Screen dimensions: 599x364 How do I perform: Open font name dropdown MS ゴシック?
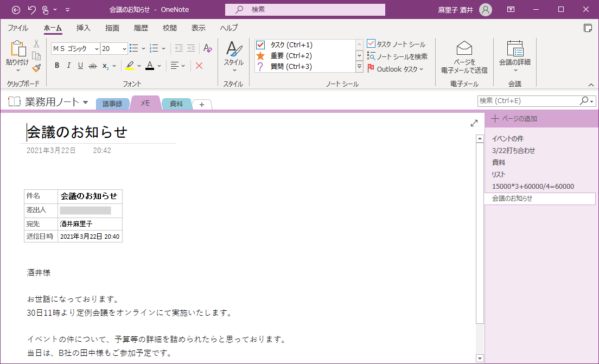(x=97, y=49)
